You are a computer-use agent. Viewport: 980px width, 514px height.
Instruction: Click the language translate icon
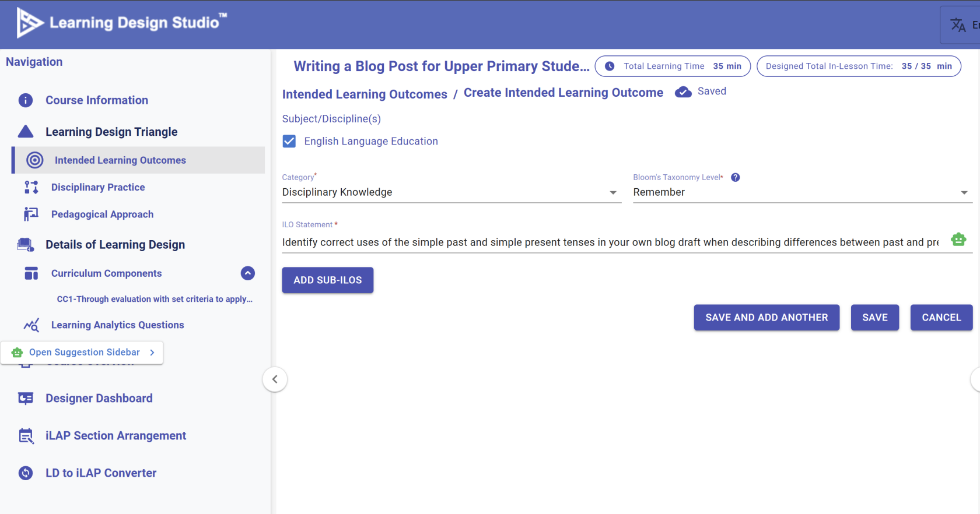tap(958, 25)
